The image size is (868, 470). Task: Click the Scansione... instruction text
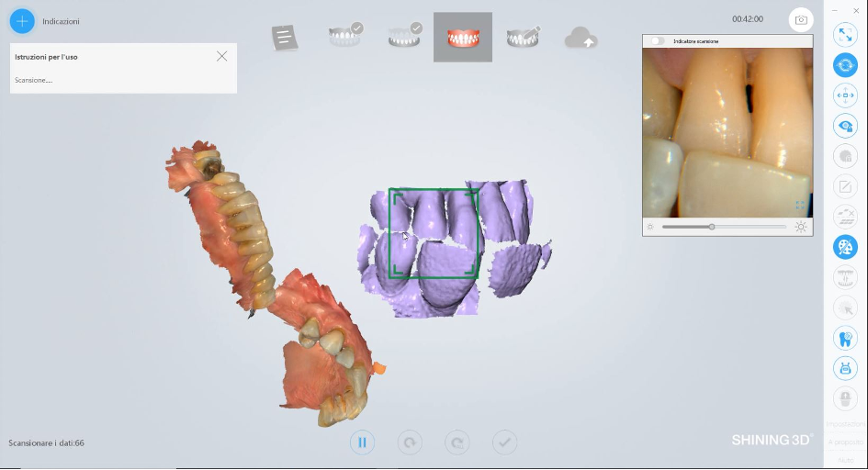coord(34,80)
